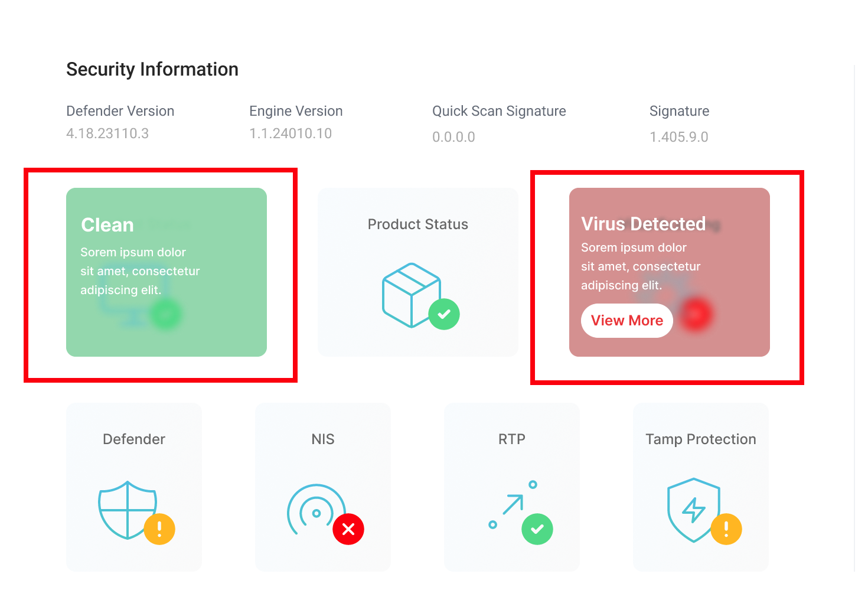Click the Security Information heading
Image resolution: width=868 pixels, height=600 pixels.
[152, 69]
